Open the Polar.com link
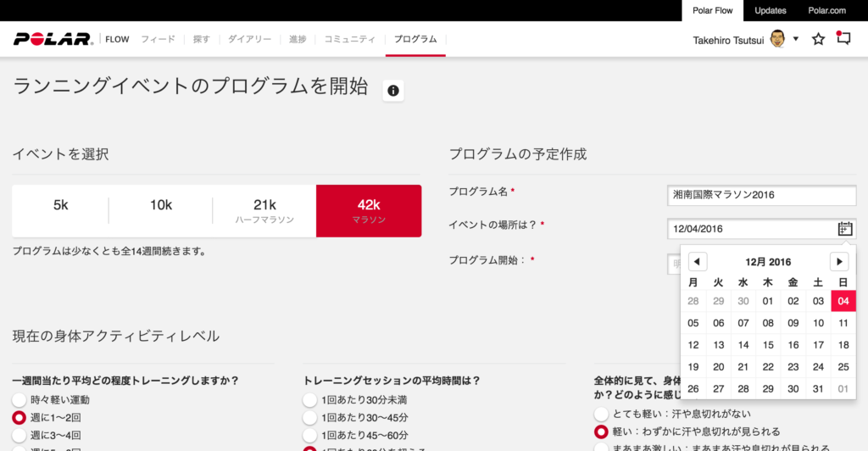This screenshot has height=451, width=868. click(x=826, y=10)
